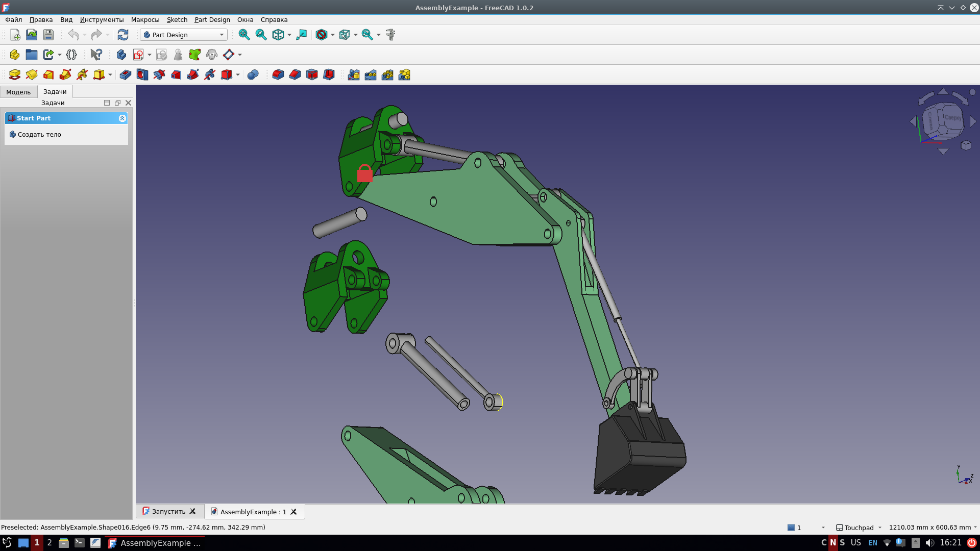Create a Revolution feature

pyautogui.click(x=31, y=74)
